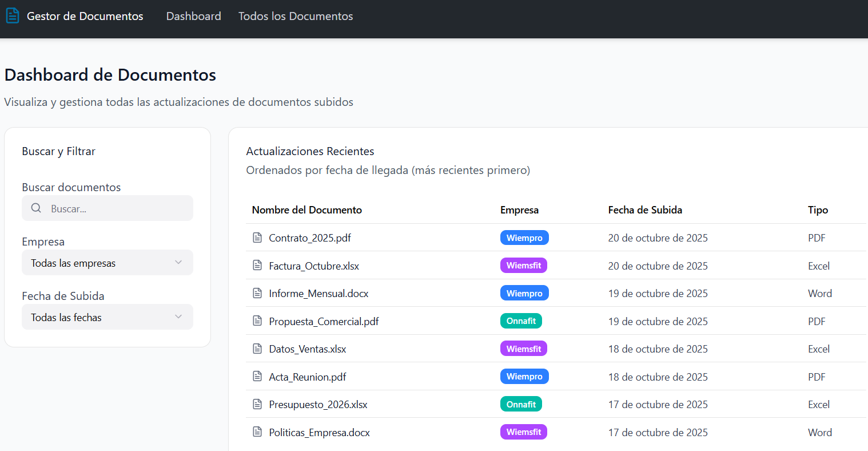The height and width of the screenshot is (451, 868).
Task: Click the file icon beside Contrato_2025.pdf
Action: (x=257, y=238)
